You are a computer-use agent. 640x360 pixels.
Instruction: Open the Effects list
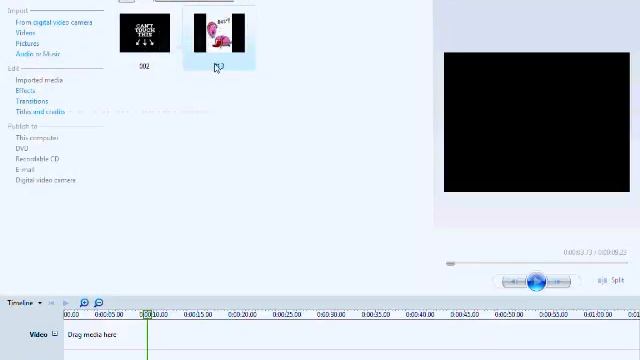tap(25, 91)
